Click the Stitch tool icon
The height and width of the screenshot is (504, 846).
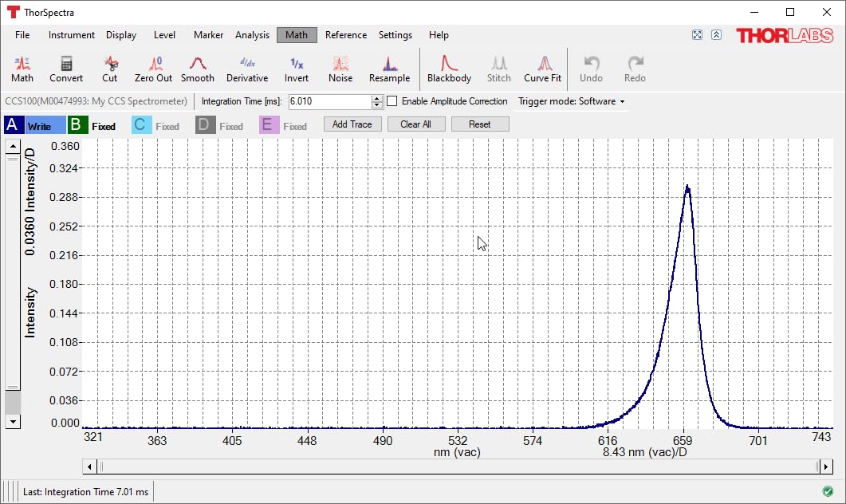tap(499, 64)
